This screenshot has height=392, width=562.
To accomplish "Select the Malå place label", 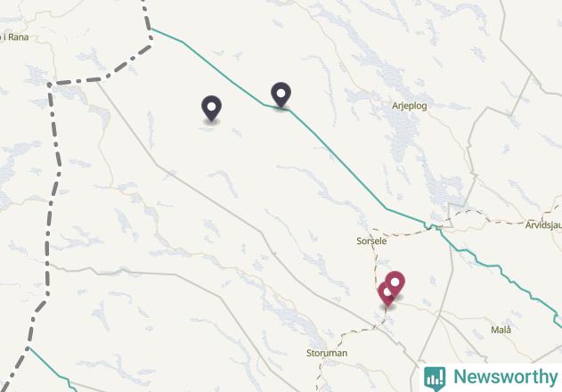I will [501, 330].
